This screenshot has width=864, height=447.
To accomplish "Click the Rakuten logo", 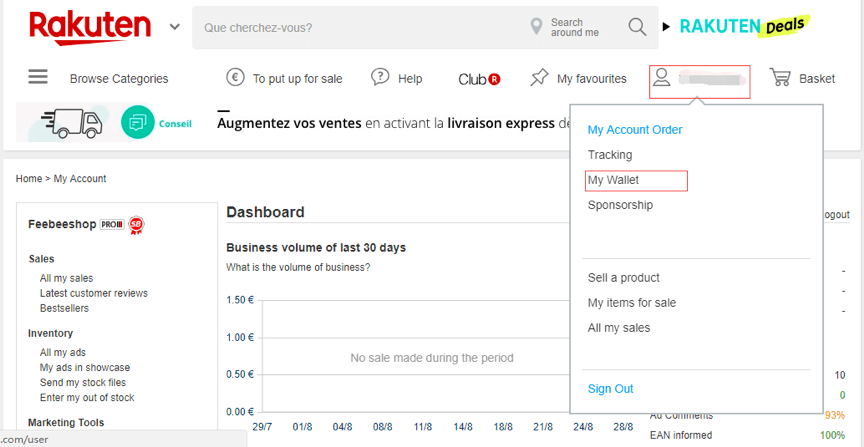I will coord(90,27).
